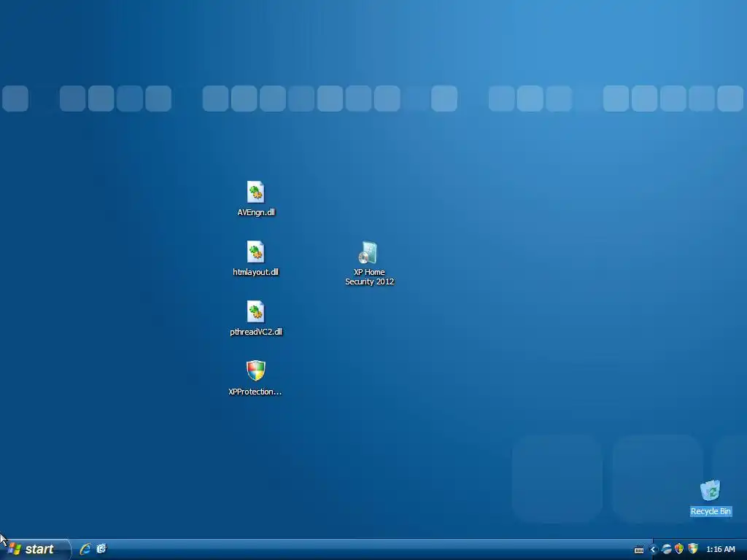The width and height of the screenshot is (747, 560).
Task: Expand hidden tray icons with the chevron
Action: pyautogui.click(x=653, y=550)
